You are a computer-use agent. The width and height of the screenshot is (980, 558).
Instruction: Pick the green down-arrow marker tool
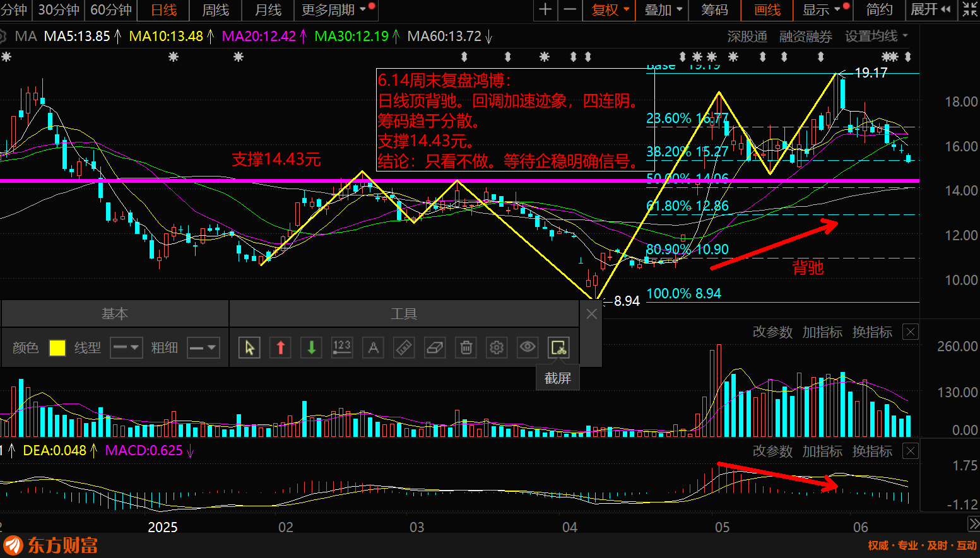(311, 347)
